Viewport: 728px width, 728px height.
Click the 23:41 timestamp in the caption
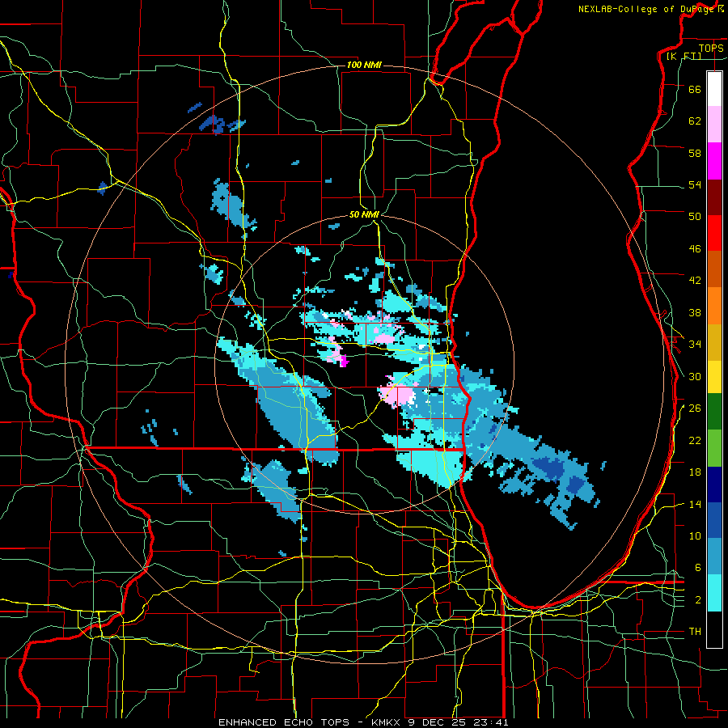coord(491,722)
